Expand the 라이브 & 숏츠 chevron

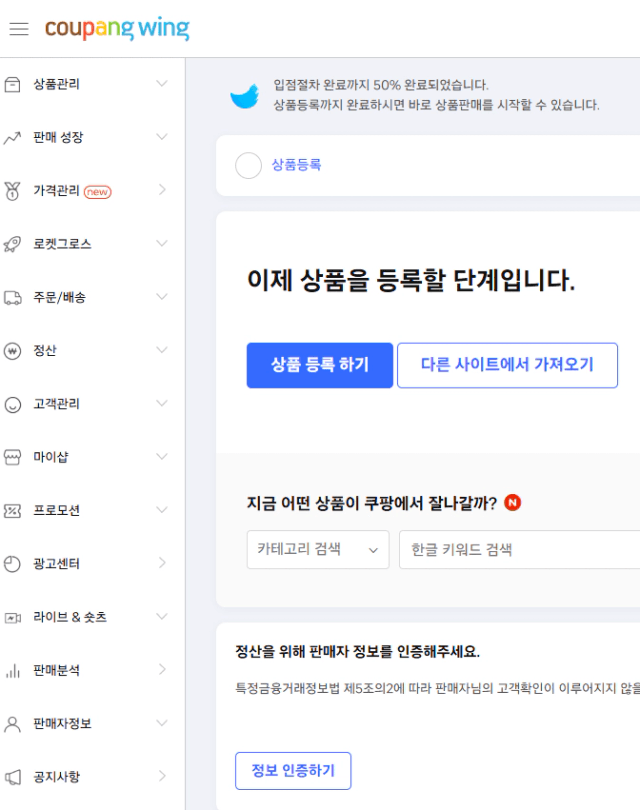point(162,616)
